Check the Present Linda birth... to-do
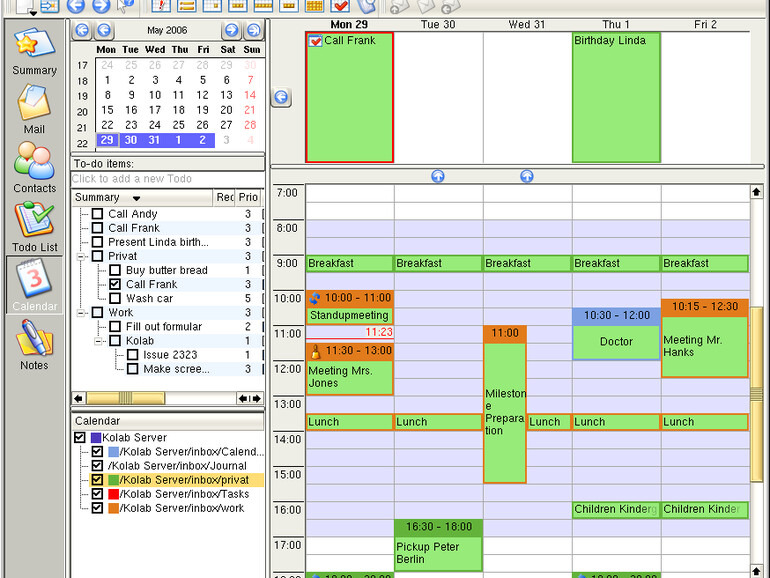Image resolution: width=770 pixels, height=578 pixels. click(x=97, y=242)
